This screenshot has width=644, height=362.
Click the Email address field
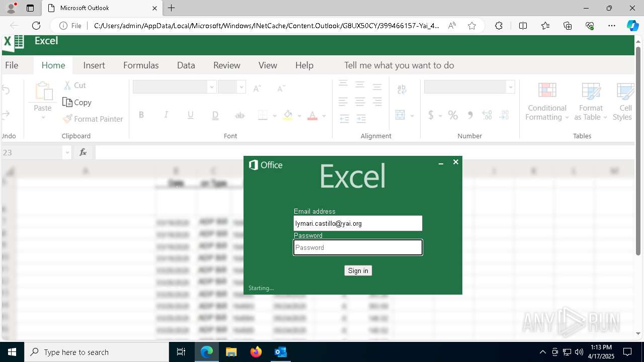(x=358, y=223)
